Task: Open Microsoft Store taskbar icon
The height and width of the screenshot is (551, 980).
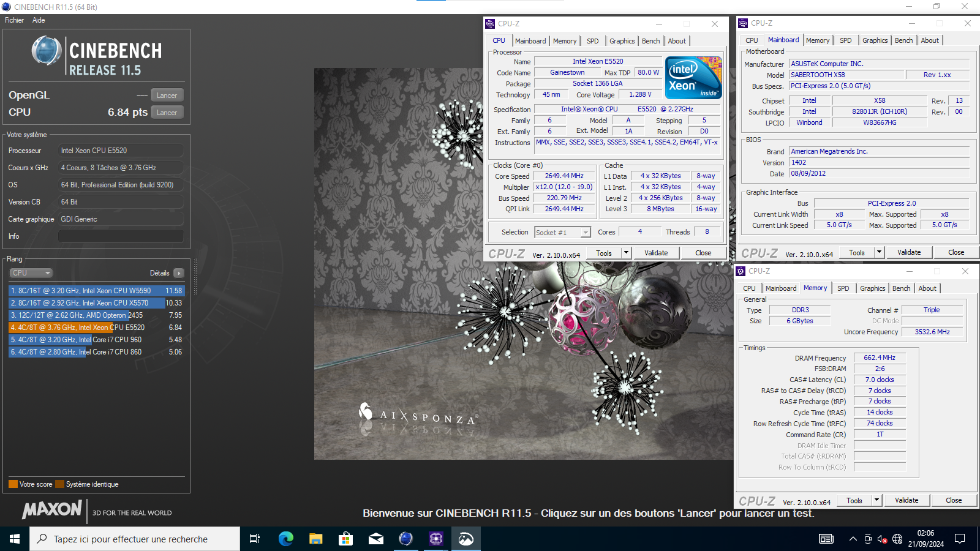Action: click(345, 539)
